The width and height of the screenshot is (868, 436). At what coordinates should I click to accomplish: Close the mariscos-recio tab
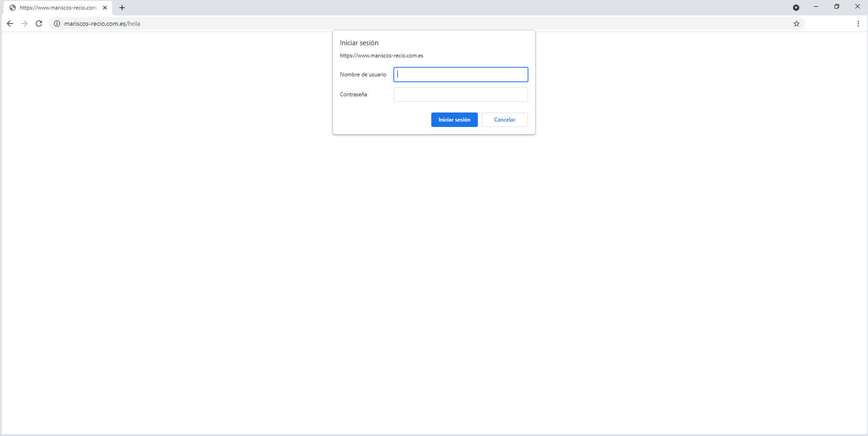(105, 8)
